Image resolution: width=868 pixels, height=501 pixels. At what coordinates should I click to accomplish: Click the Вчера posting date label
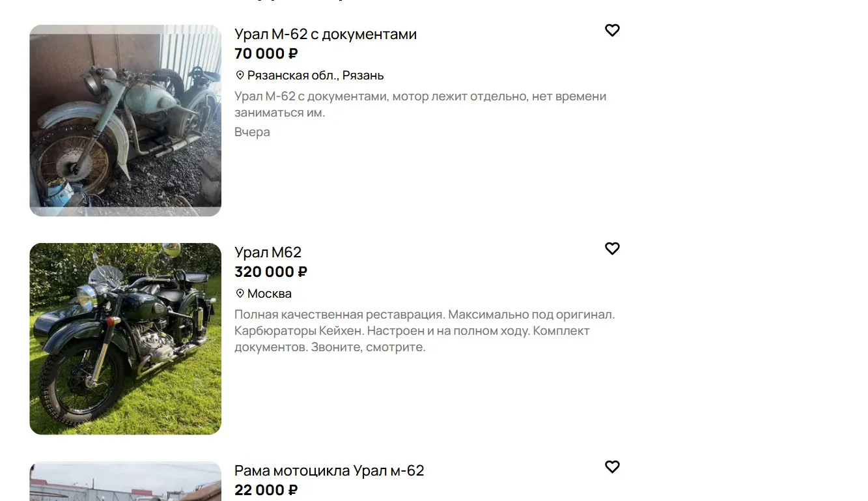(x=252, y=132)
